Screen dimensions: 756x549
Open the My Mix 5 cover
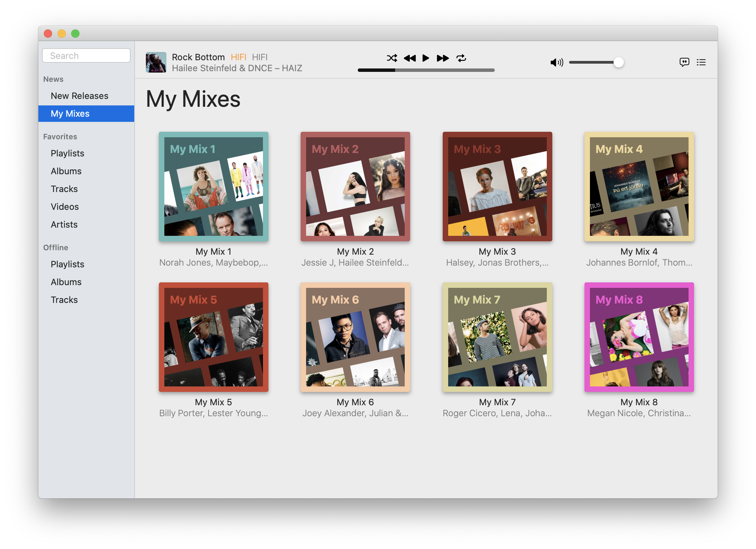click(x=214, y=337)
